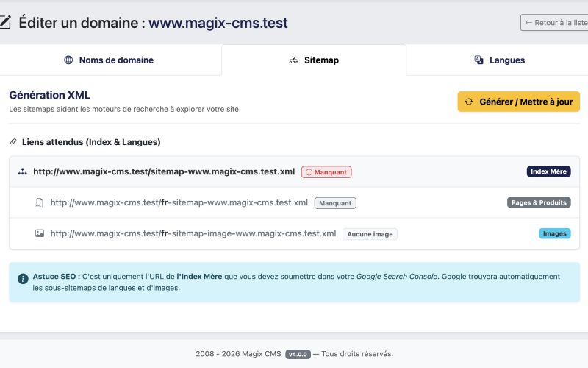Click the translate icon in Langues tab
Screen dimensions: 588x368
pyautogui.click(x=479, y=60)
